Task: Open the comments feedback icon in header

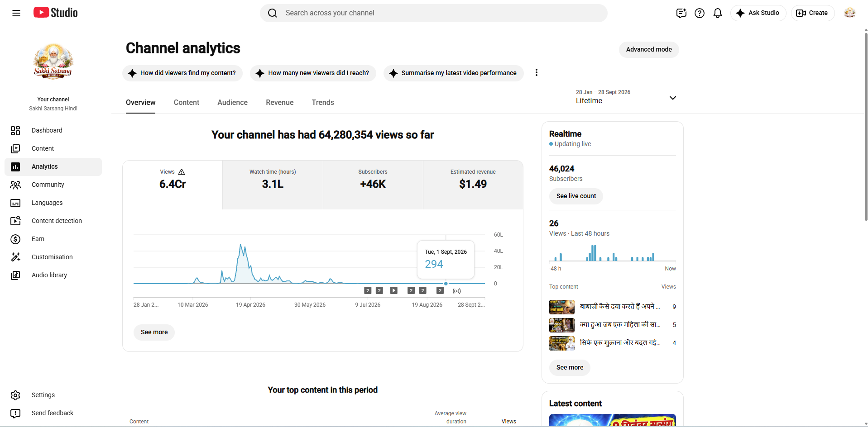Action: (681, 13)
